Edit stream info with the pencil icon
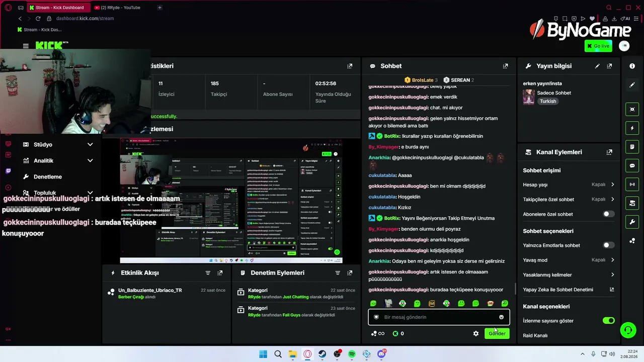This screenshot has width=644, height=362. [597, 66]
